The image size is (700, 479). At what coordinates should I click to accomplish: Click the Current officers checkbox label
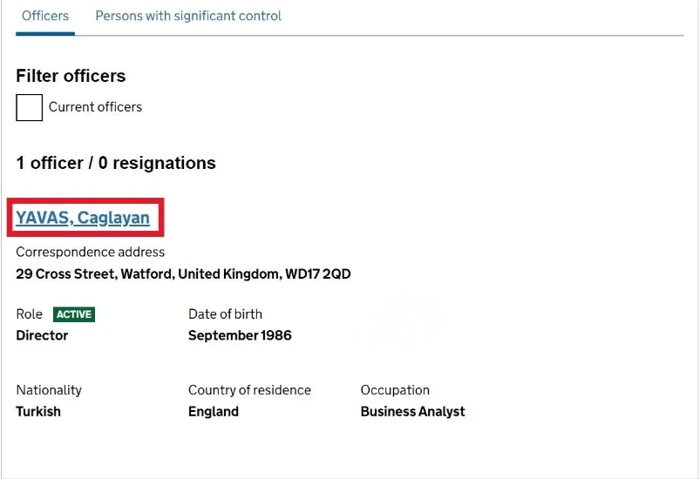[x=95, y=107]
